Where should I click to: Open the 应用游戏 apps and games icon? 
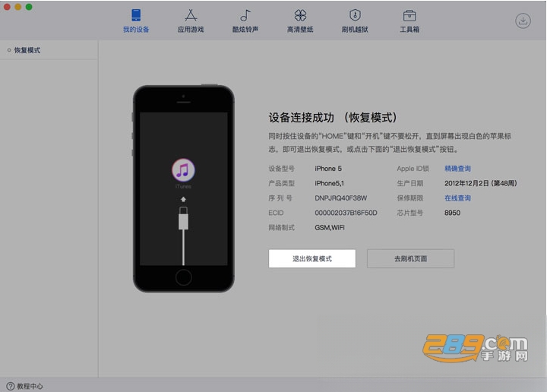[x=191, y=15]
